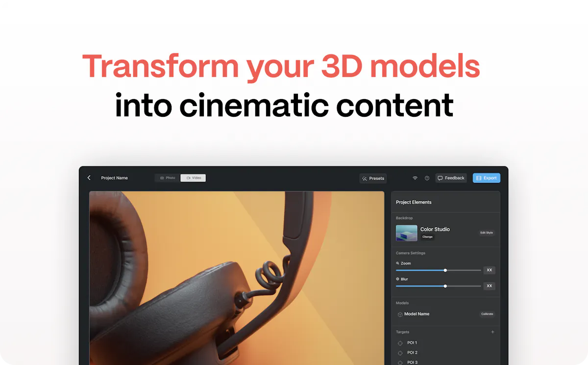
Task: Switch to Photo mode tab
Action: pyautogui.click(x=168, y=178)
